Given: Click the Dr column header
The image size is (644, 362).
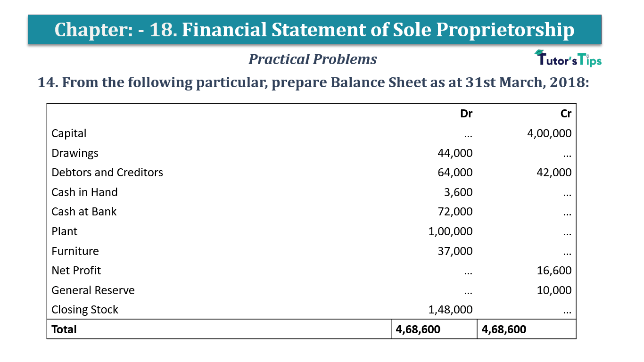Looking at the screenshot, I should (x=466, y=114).
